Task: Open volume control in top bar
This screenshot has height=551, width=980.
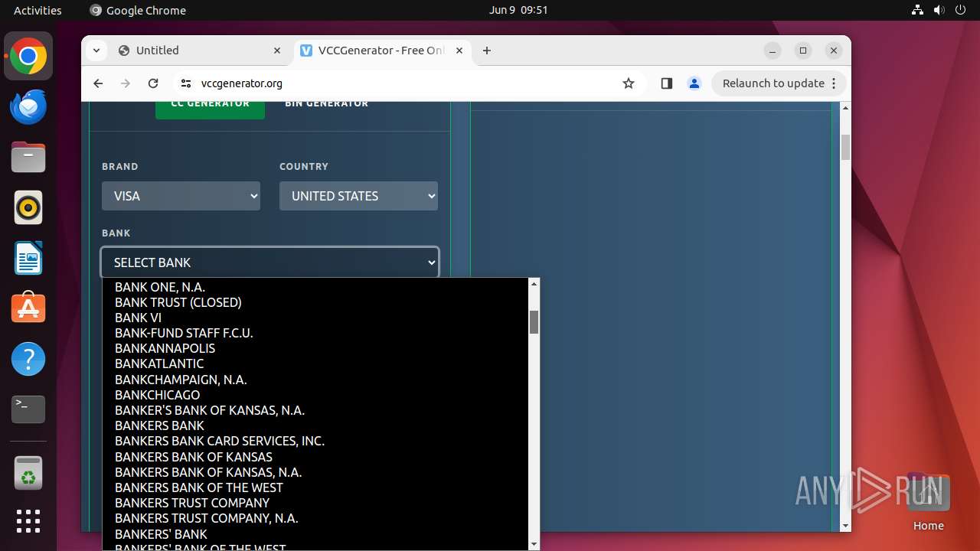Action: [x=939, y=10]
